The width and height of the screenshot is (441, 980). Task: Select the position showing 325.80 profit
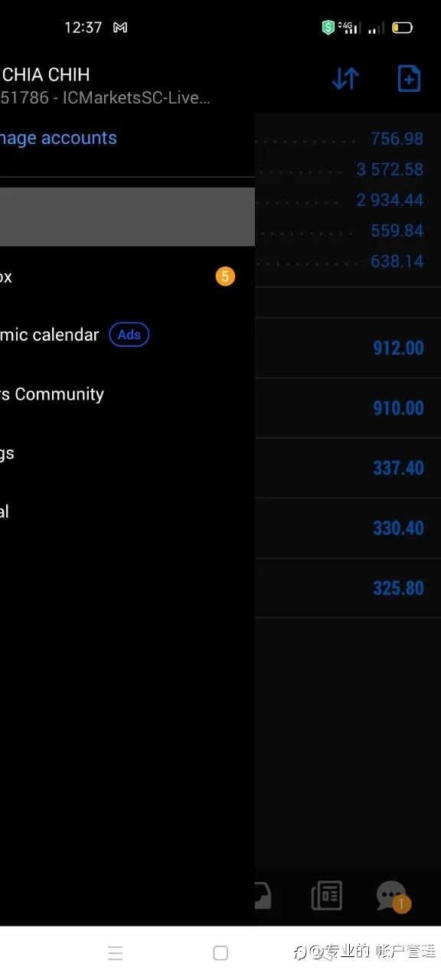coord(348,588)
